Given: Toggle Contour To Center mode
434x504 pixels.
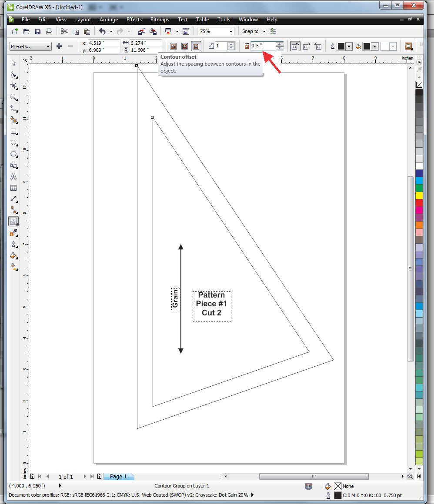Looking at the screenshot, I should tap(173, 46).
